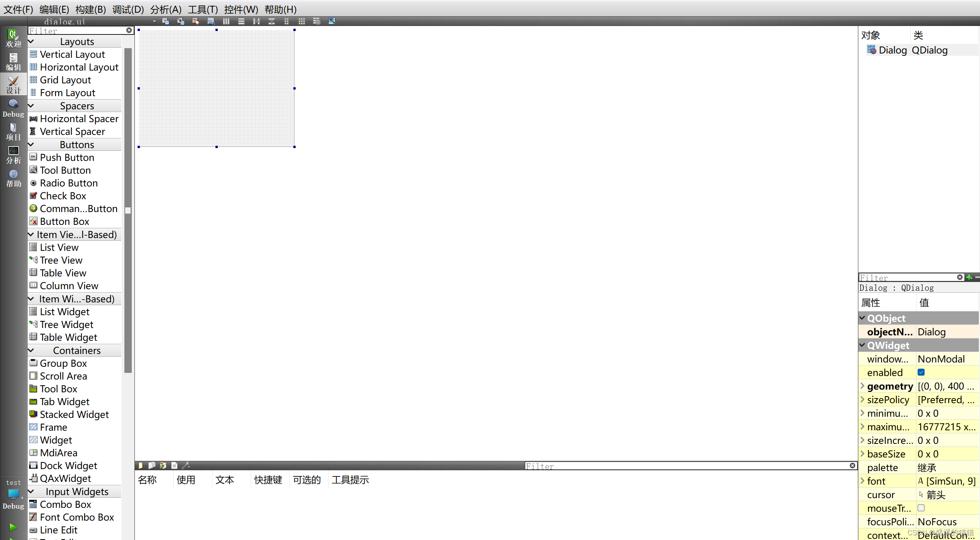Expand the geometry property row
980x540 pixels.
862,386
